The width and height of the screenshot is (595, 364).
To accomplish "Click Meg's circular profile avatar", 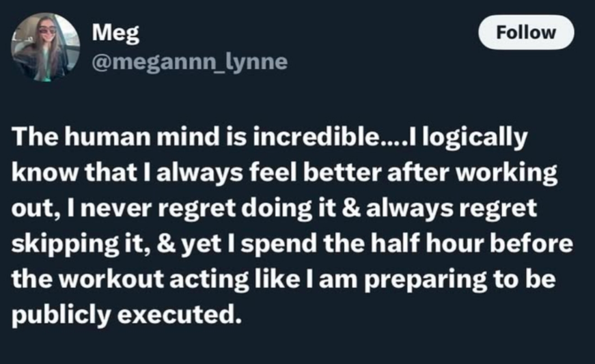I will [45, 47].
